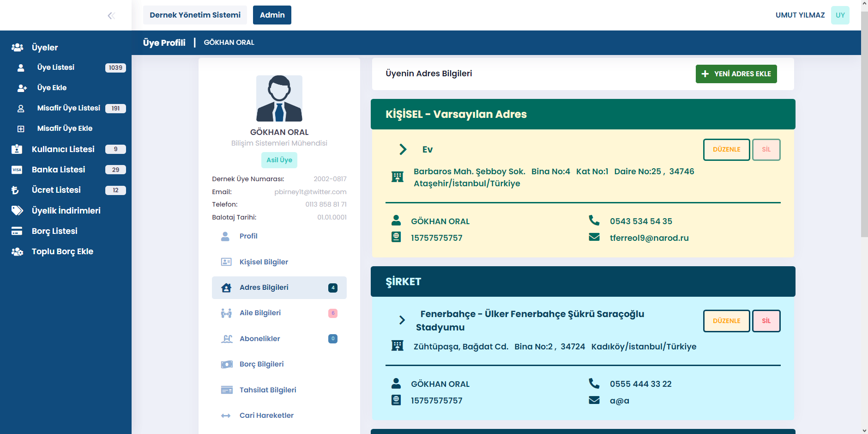The image size is (868, 434).
Task: Click the Kullanıcı Listesi badge icon
Action: [17, 149]
